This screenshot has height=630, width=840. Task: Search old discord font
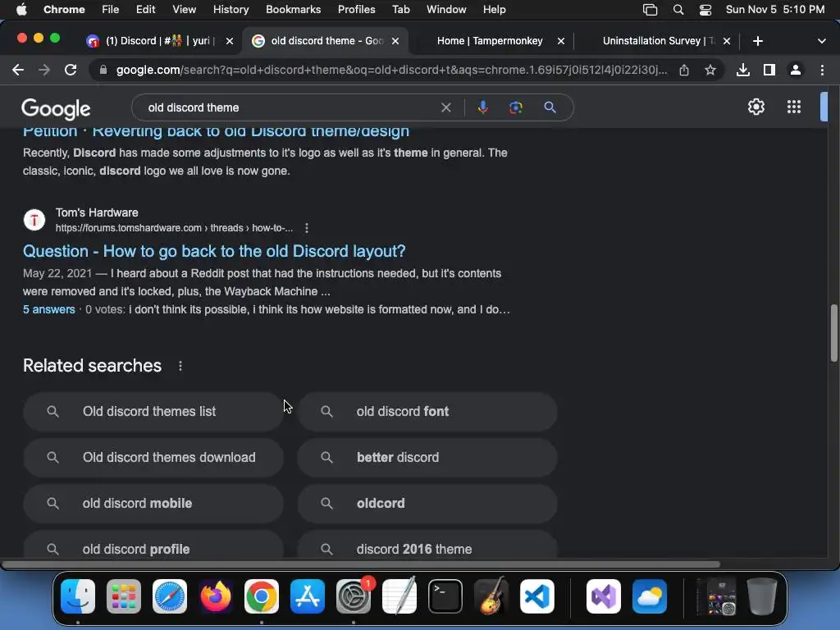(x=427, y=412)
